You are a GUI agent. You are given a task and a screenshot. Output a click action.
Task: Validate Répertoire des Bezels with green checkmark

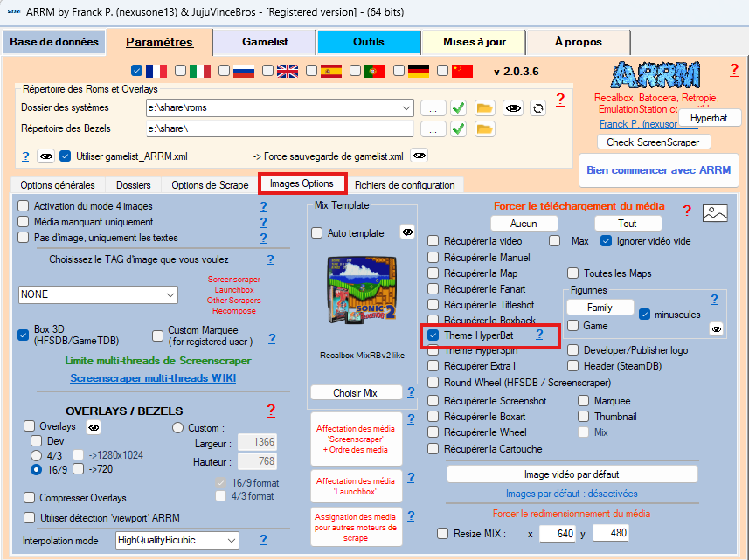[458, 129]
